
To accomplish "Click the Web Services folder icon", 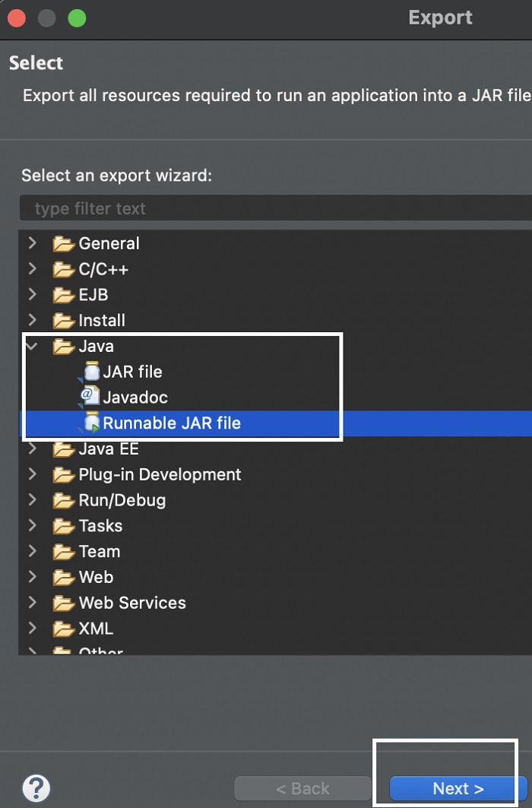I will click(x=64, y=603).
